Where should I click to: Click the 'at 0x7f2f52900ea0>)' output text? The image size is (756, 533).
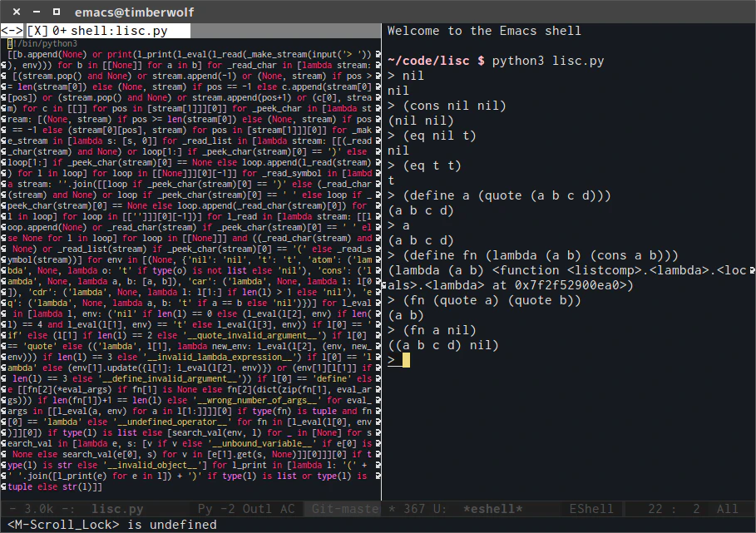point(563,285)
